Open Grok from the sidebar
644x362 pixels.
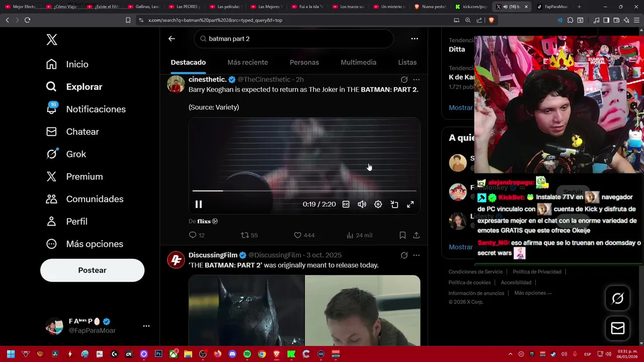click(x=66, y=154)
